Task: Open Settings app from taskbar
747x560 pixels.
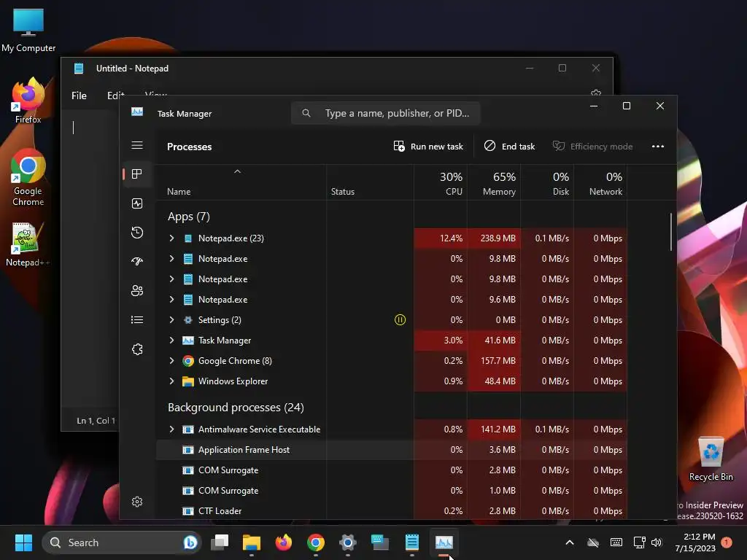Action: click(348, 542)
